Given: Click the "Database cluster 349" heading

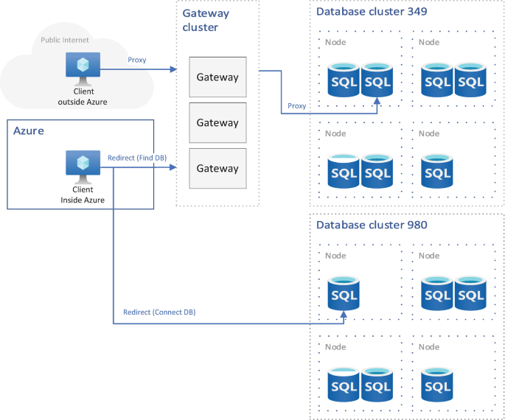Looking at the screenshot, I should [372, 11].
